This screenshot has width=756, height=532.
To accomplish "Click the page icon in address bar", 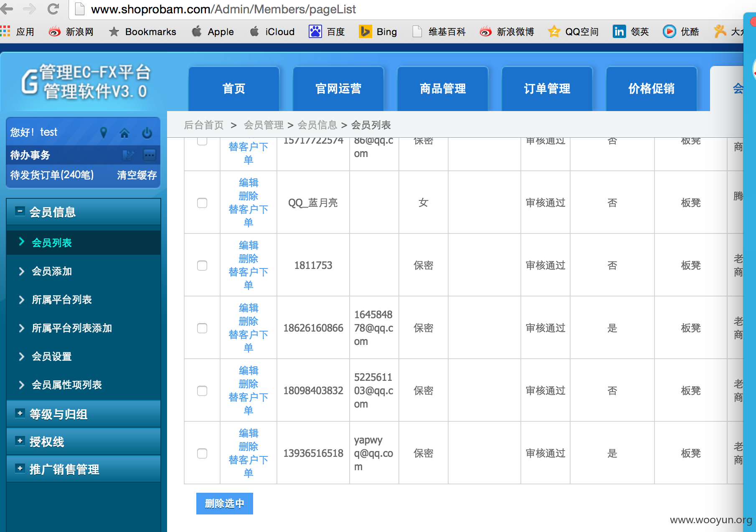I will [x=80, y=9].
